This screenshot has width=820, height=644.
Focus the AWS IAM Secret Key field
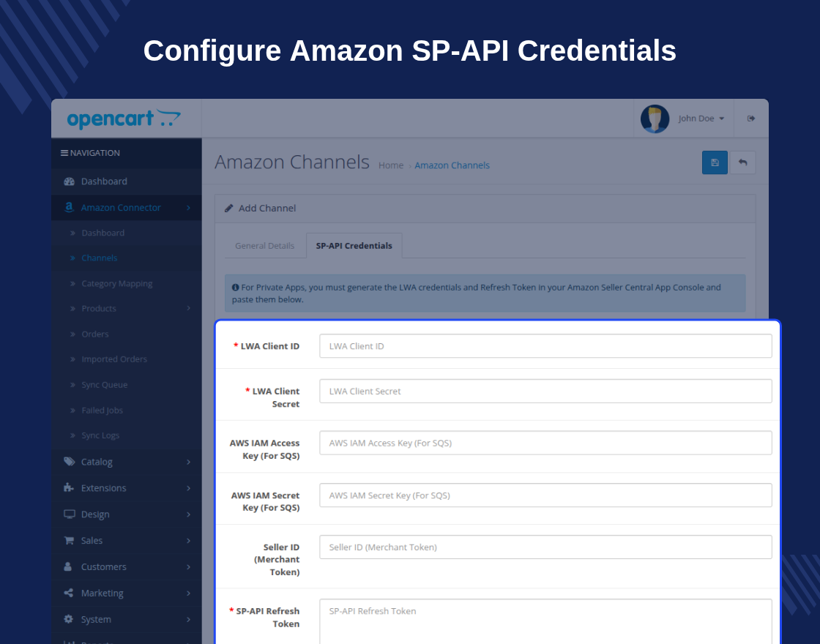(545, 495)
